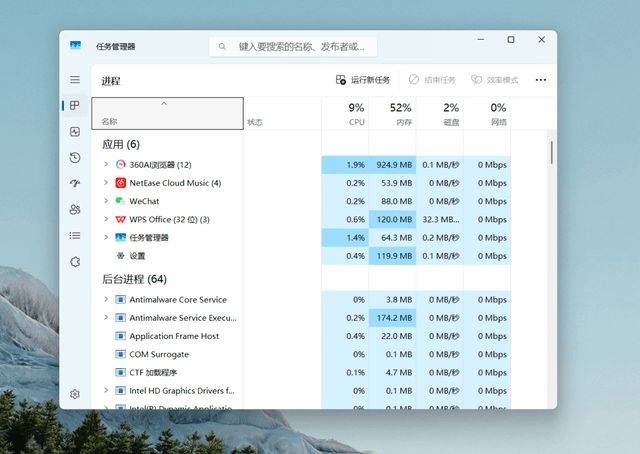The height and width of the screenshot is (454, 640).
Task: Open Details page list icon
Action: point(75,235)
